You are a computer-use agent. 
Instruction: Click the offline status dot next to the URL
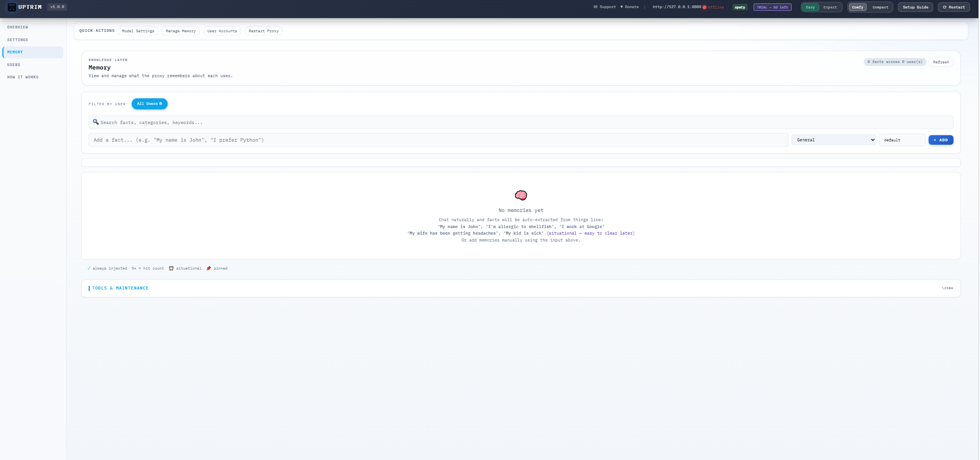pyautogui.click(x=706, y=7)
